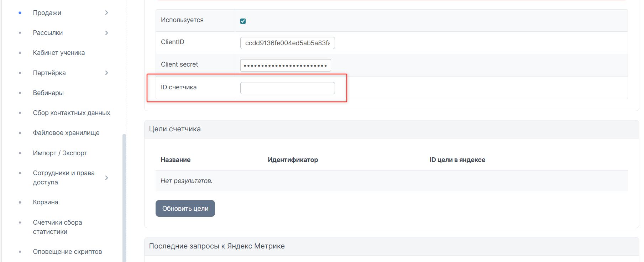
Task: Click the ID цели в яндексе header
Action: 457,160
